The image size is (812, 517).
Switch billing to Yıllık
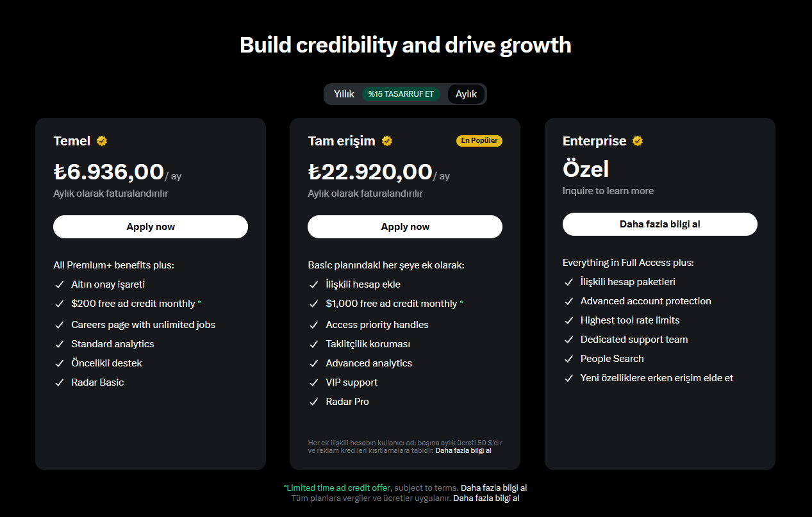tap(344, 94)
